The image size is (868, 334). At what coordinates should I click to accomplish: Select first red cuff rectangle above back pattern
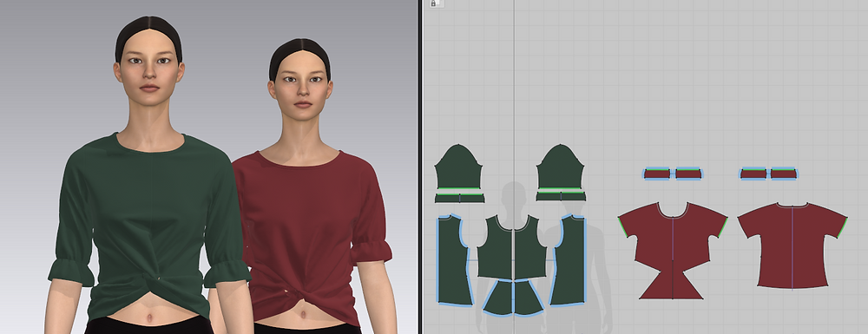coord(753,174)
